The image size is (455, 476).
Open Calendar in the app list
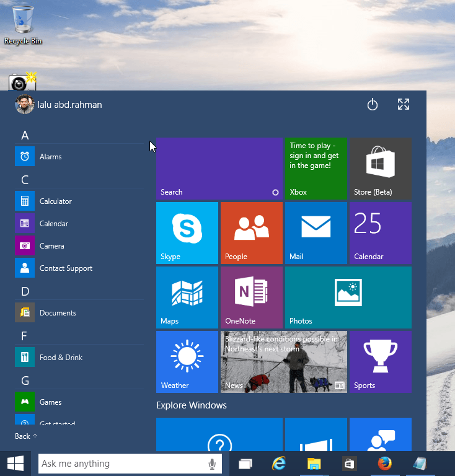point(79,223)
